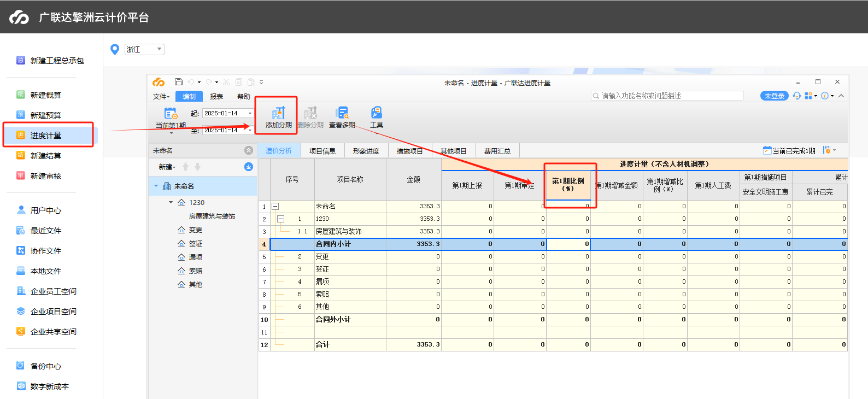The image size is (868, 399).
Task: Switch to the 形象进度 tab
Action: tap(366, 151)
